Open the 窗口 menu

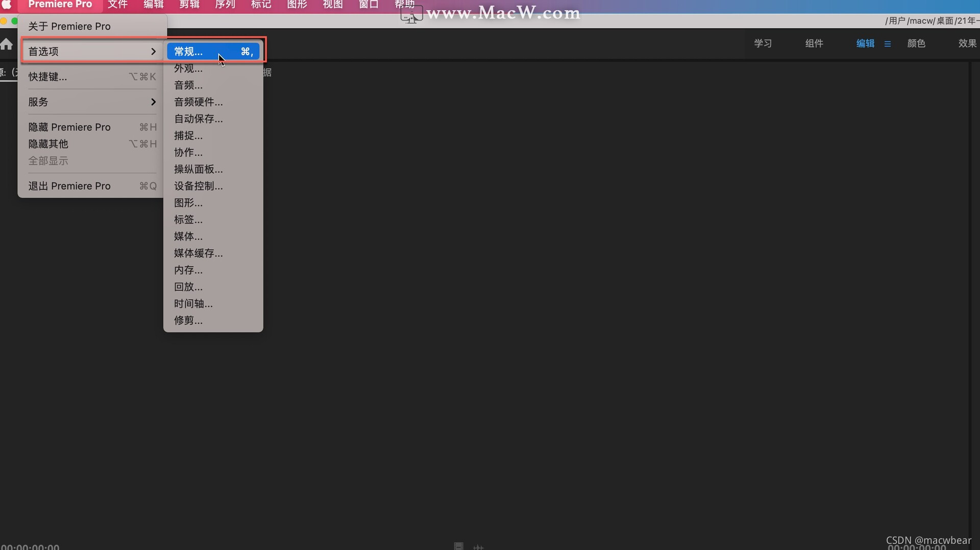[369, 4]
